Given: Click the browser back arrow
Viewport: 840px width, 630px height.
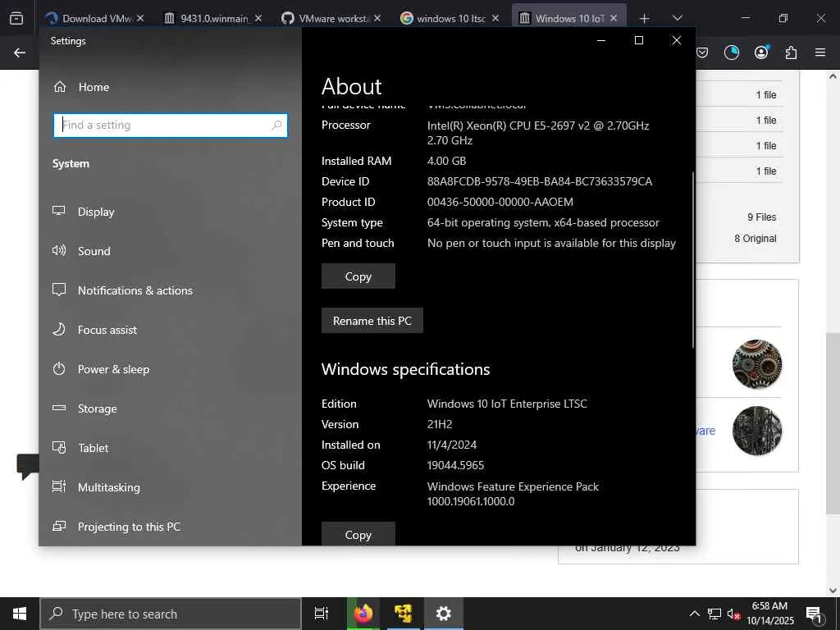Looking at the screenshot, I should (x=20, y=52).
